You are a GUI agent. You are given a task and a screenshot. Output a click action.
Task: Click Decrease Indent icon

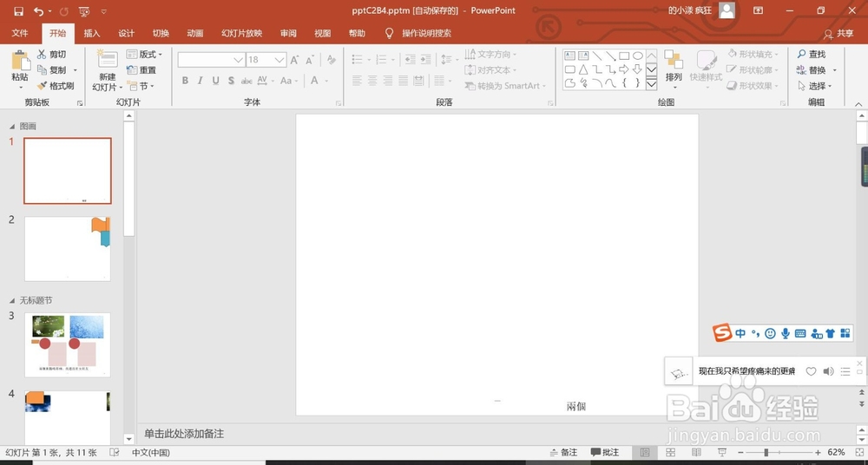point(411,59)
